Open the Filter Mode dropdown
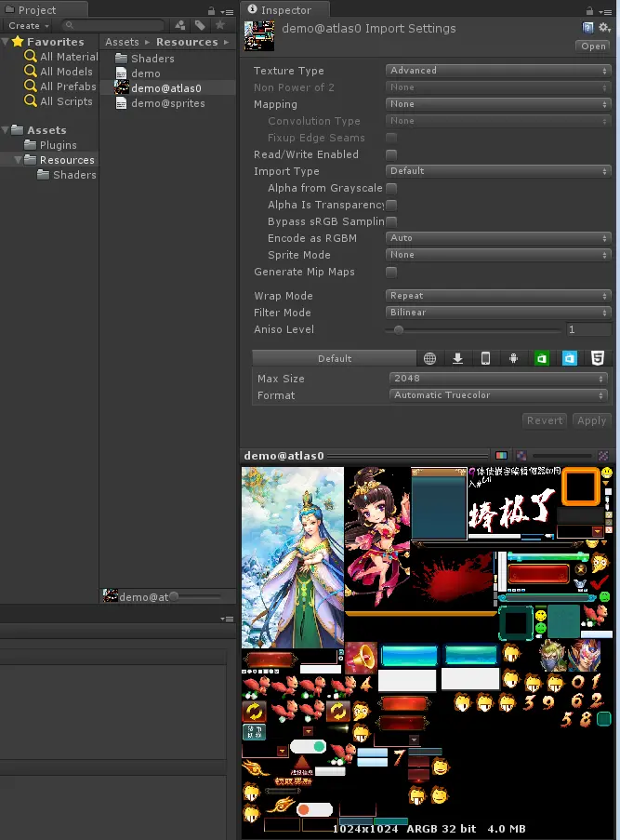This screenshot has width=620, height=840. pyautogui.click(x=498, y=313)
